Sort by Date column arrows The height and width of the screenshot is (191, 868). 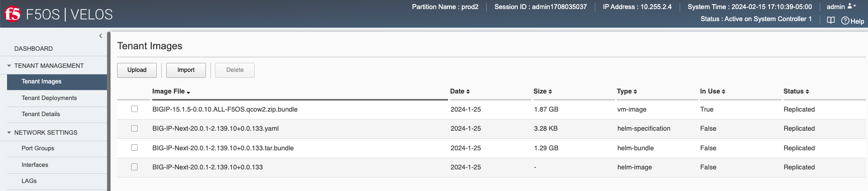pos(468,91)
